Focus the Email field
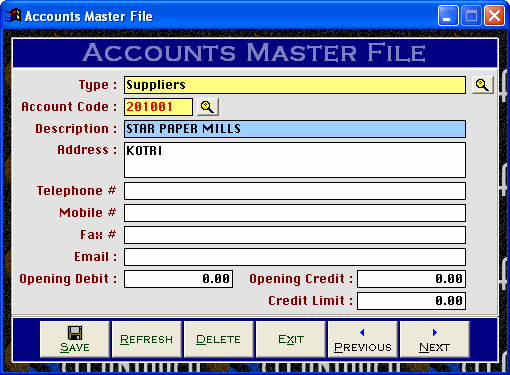This screenshot has height=375, width=510. [x=295, y=257]
